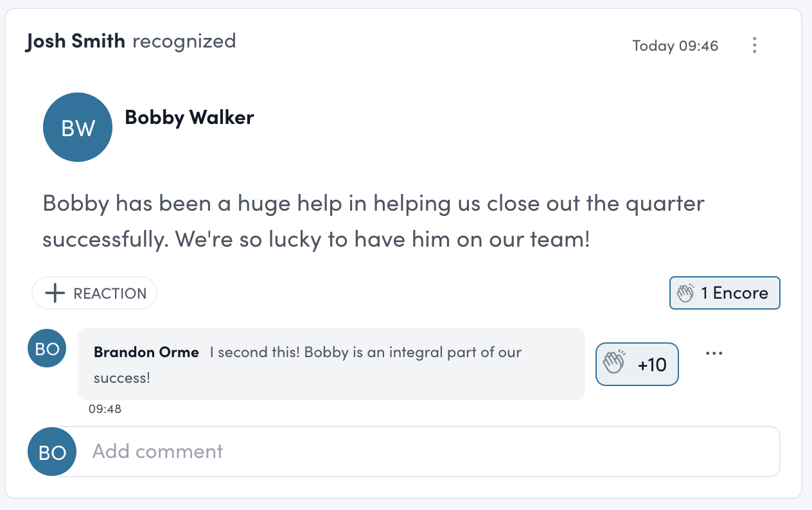Toggle the +10 points on Brandon's comment
The width and height of the screenshot is (812, 510).
tap(651, 365)
